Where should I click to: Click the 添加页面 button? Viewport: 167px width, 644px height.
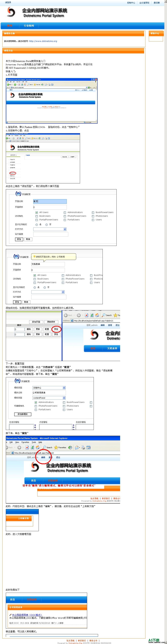click(36, 322)
